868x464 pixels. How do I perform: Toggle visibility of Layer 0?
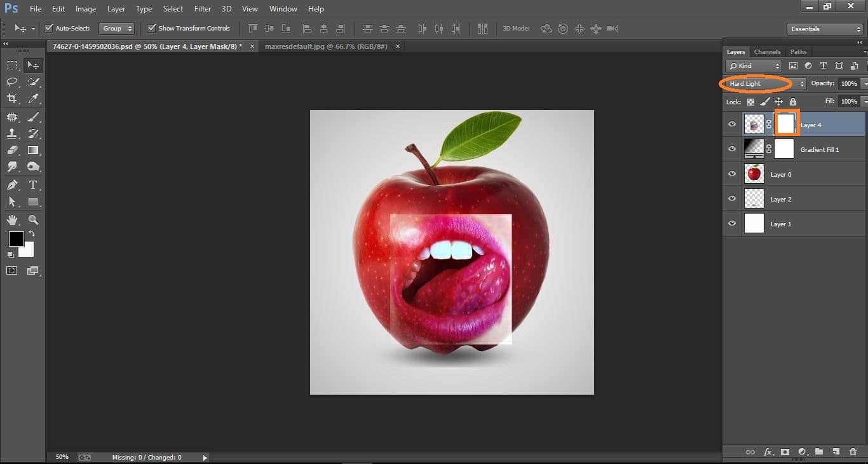click(731, 173)
